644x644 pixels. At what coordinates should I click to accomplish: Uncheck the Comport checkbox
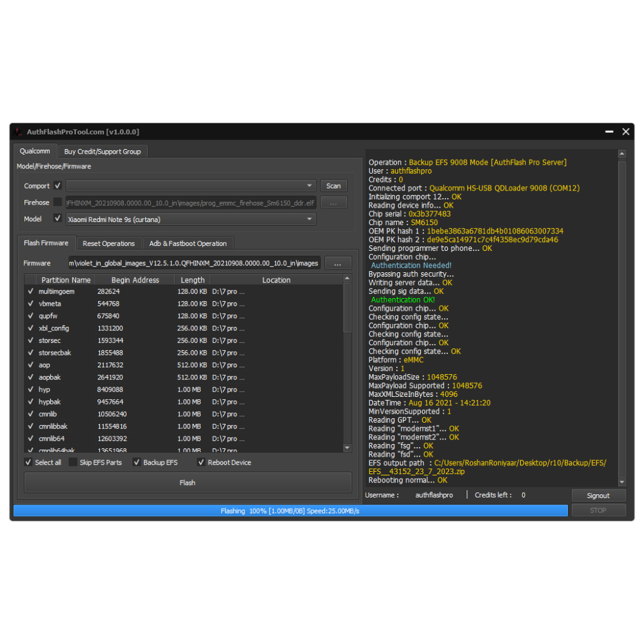coord(57,186)
